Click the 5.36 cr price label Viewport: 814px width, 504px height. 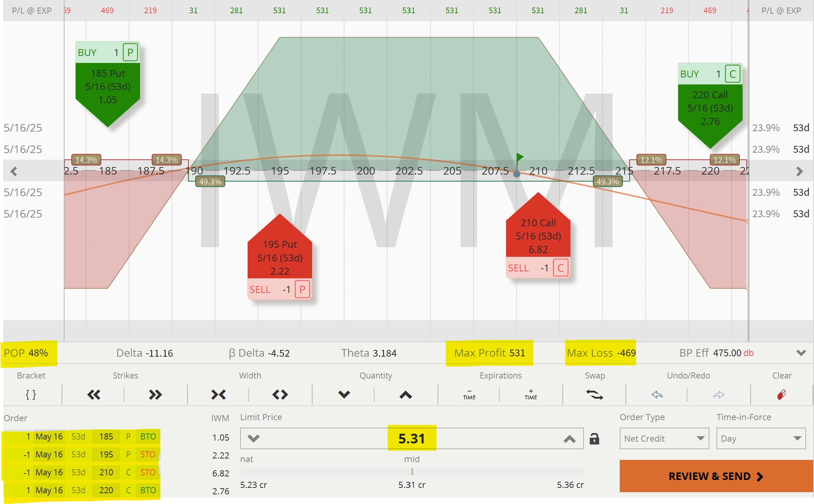[x=570, y=485]
